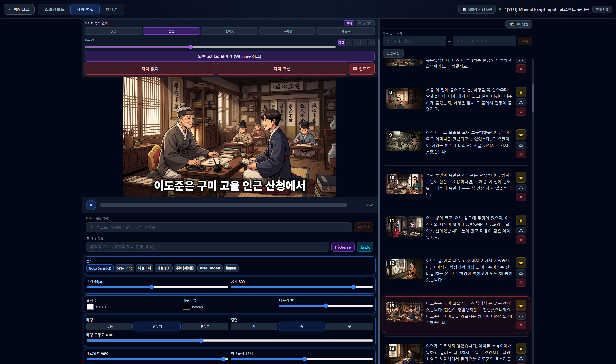Set zoom anchor to top-right arrow

coord(356,42)
